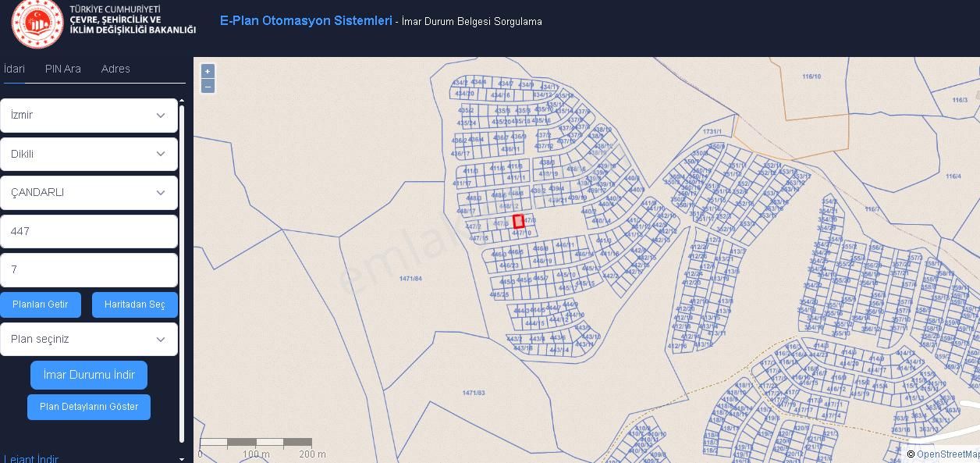Select the red highlighted parcel 447/7 on map
The width and height of the screenshot is (980, 463).
(518, 222)
